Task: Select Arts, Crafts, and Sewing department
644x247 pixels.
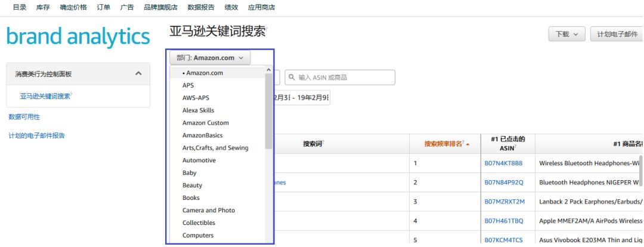Action: pyautogui.click(x=215, y=148)
